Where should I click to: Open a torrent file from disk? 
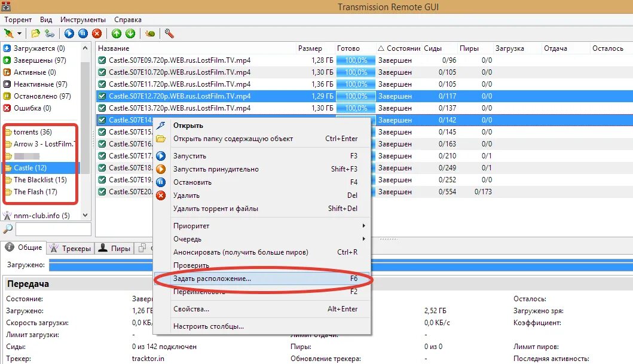click(35, 33)
